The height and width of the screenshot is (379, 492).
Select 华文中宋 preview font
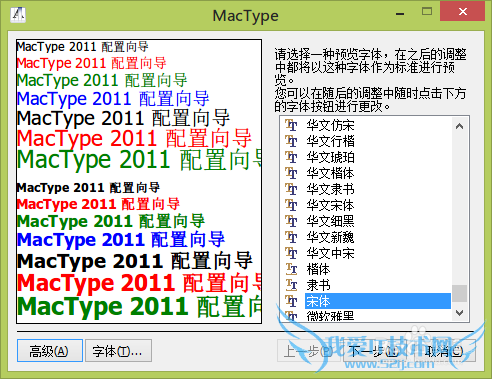(x=330, y=253)
